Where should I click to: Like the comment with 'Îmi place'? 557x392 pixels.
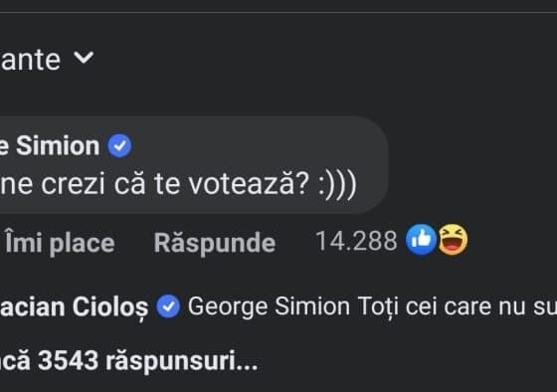(60, 243)
